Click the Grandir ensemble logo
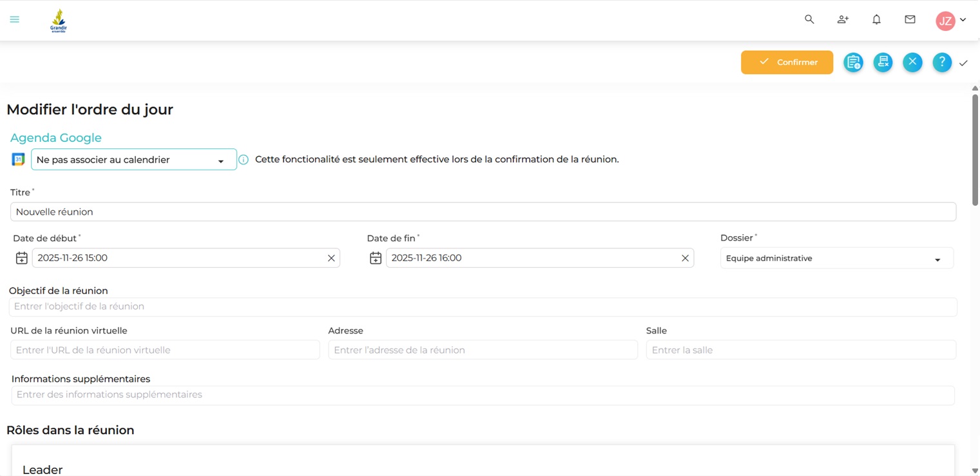Screen dimensions: 980x476 click(x=59, y=21)
